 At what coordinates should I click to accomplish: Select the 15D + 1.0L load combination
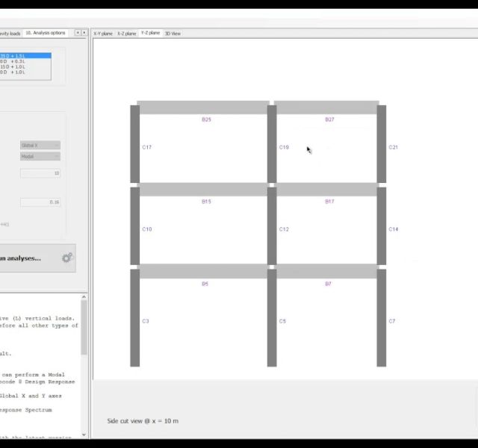[25, 66]
